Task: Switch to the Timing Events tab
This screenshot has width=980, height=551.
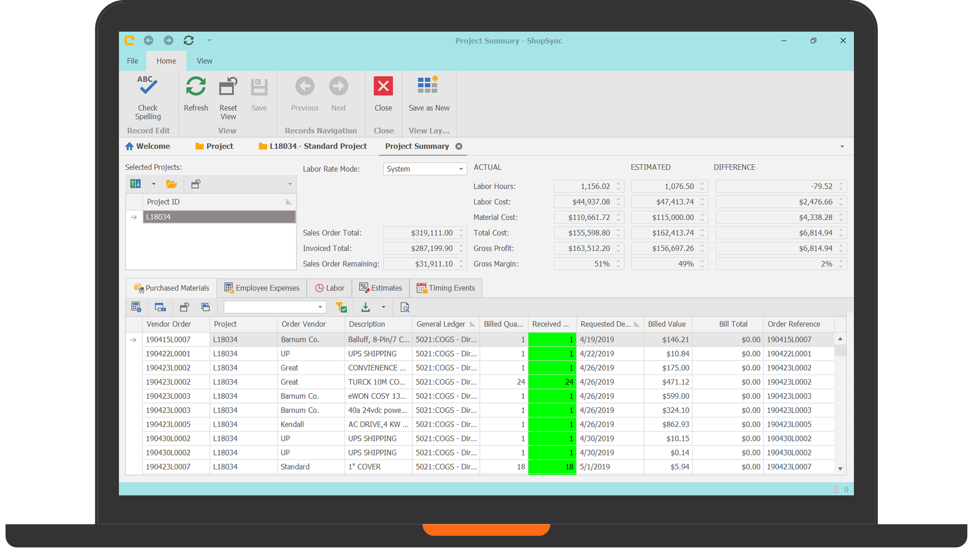Action: (446, 288)
